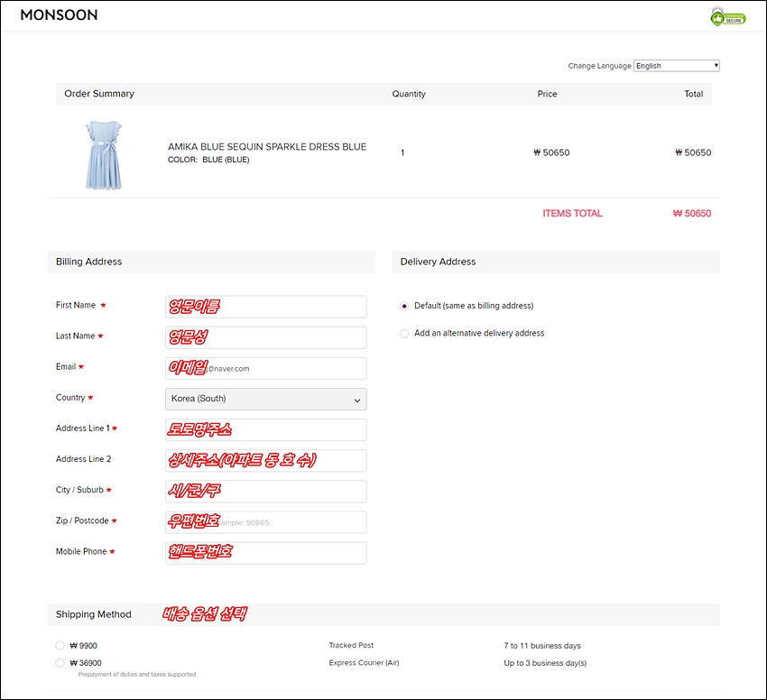Screen dimensions: 767x700
Task: Select the ₩ 36900 Express Courier shipping option
Action: point(60,663)
